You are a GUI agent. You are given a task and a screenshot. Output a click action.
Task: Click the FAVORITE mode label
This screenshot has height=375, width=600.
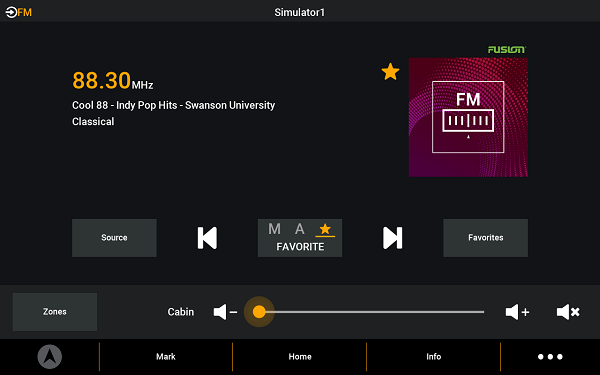click(300, 247)
